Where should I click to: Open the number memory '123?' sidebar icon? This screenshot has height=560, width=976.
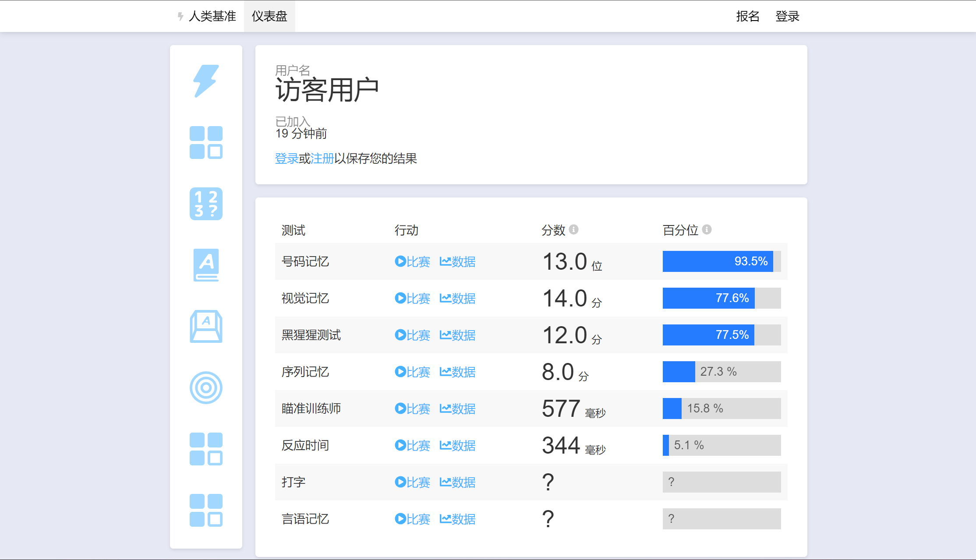tap(206, 204)
